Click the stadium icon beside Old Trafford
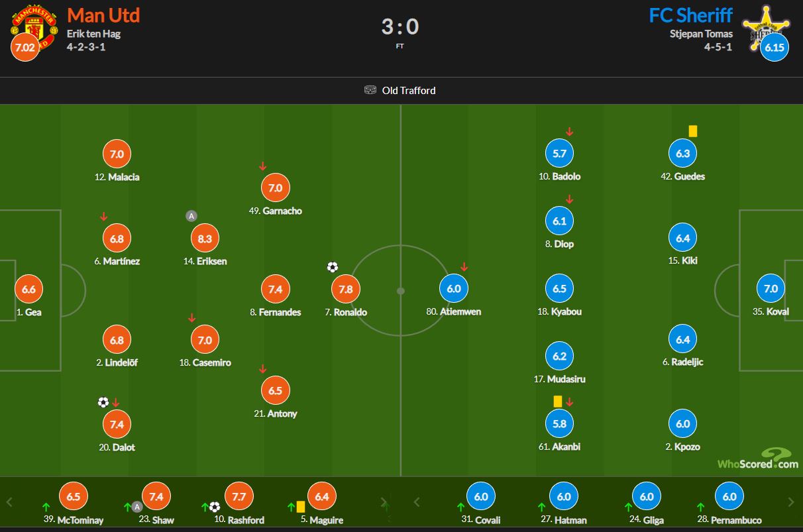 370,90
